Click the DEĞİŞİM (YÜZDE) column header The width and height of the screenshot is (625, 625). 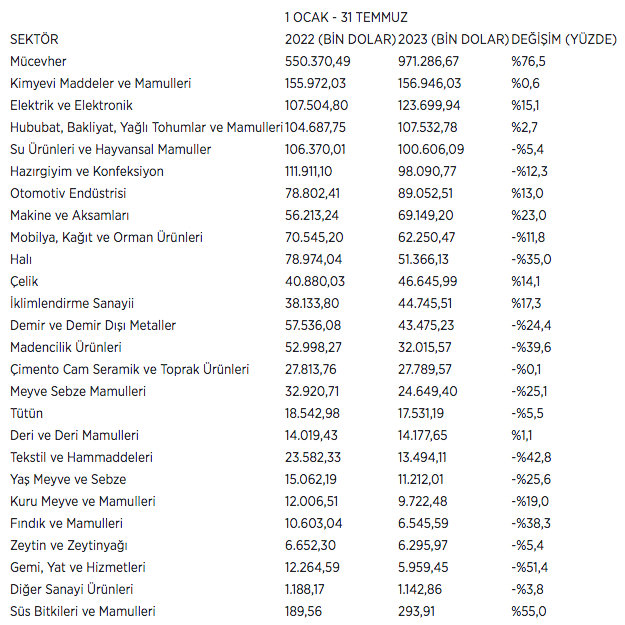tap(564, 39)
